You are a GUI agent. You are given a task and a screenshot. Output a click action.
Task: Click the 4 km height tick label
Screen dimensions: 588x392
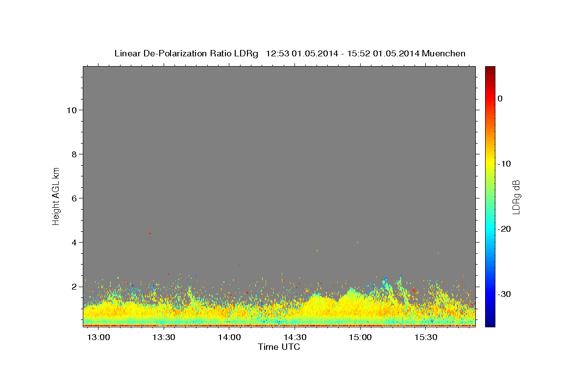(73, 243)
